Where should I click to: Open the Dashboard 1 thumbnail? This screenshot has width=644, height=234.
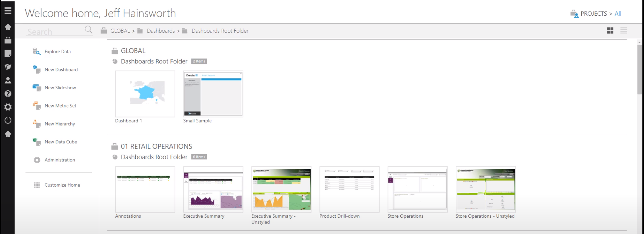tap(145, 94)
